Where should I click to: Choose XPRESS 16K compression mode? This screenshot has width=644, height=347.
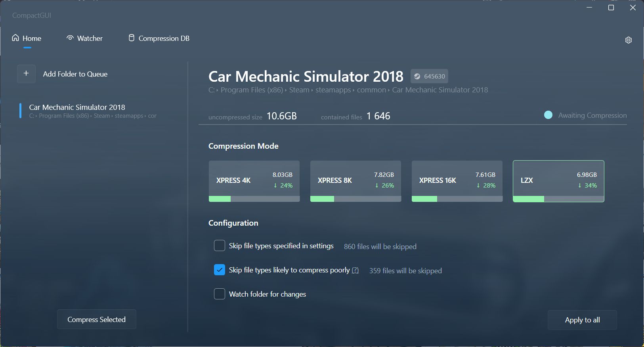click(x=457, y=181)
